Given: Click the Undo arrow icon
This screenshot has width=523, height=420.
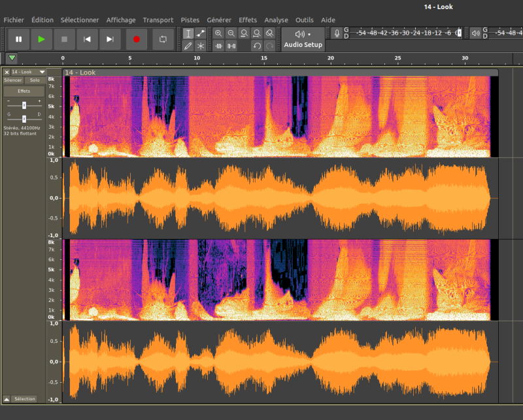Looking at the screenshot, I should pos(256,45).
